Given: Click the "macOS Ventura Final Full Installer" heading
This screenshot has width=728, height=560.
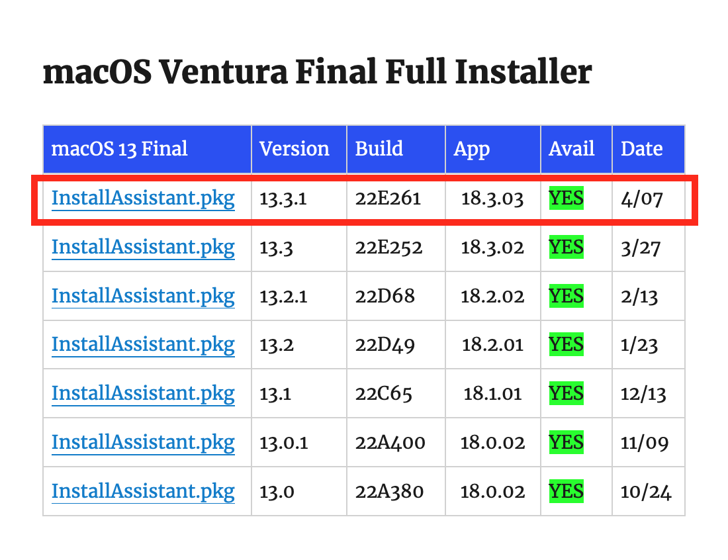Looking at the screenshot, I should coord(317,73).
